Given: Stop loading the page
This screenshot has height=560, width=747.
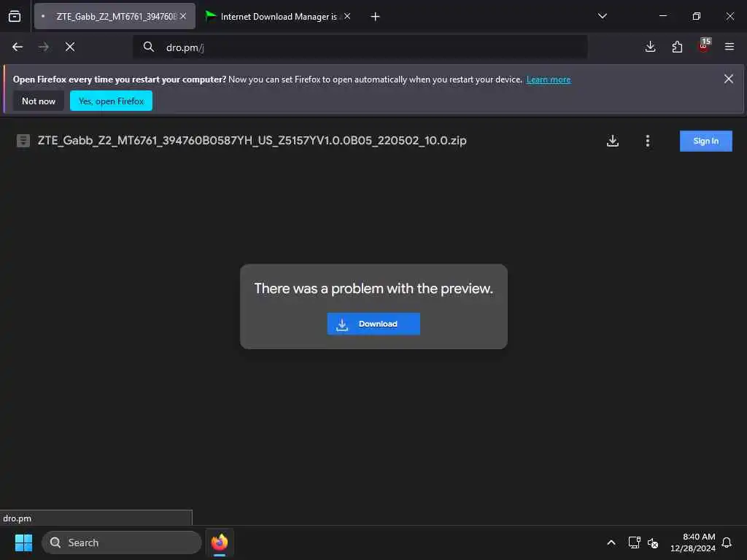Looking at the screenshot, I should [70, 47].
